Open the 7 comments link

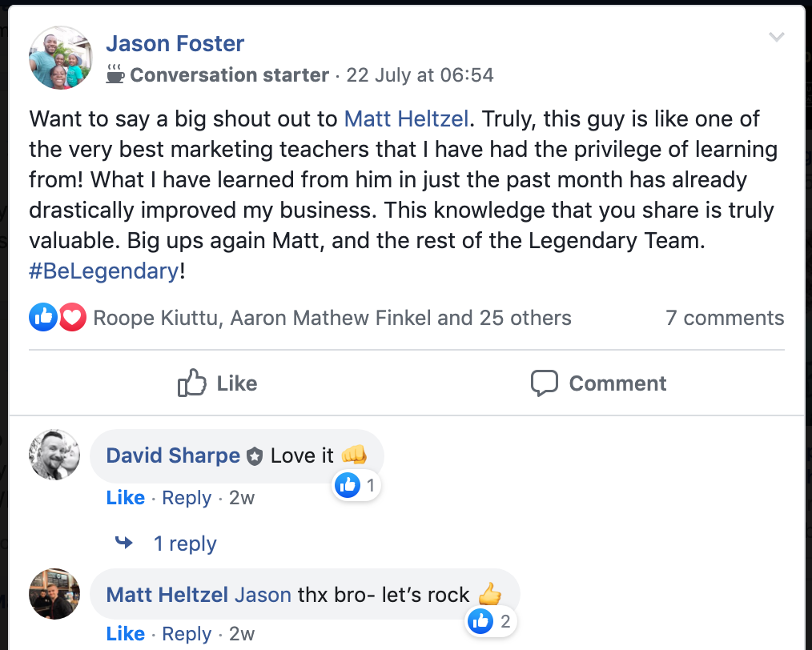725,318
